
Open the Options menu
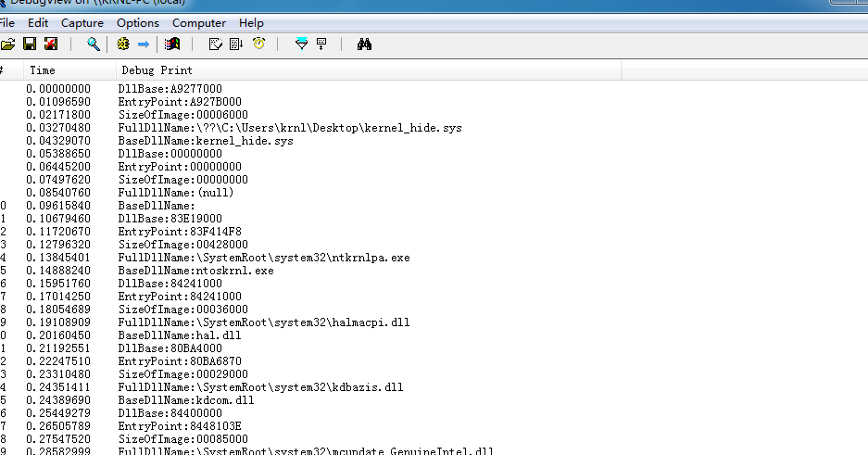[x=138, y=22]
